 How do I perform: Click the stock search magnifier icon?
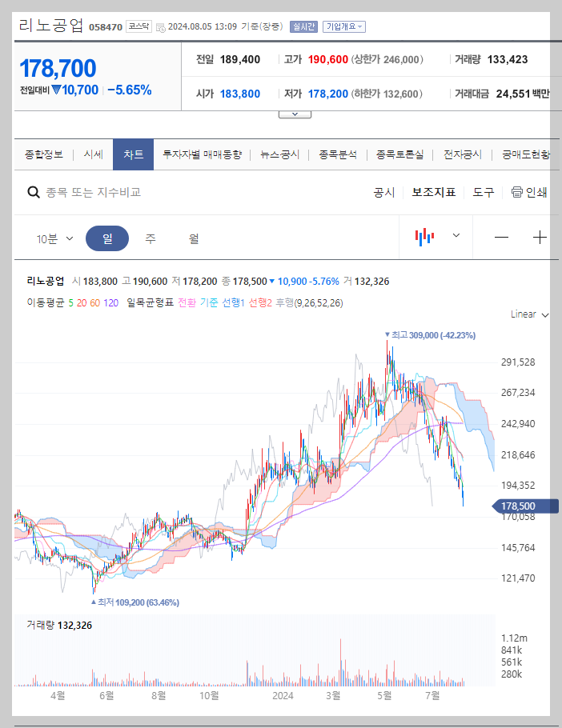[33, 192]
